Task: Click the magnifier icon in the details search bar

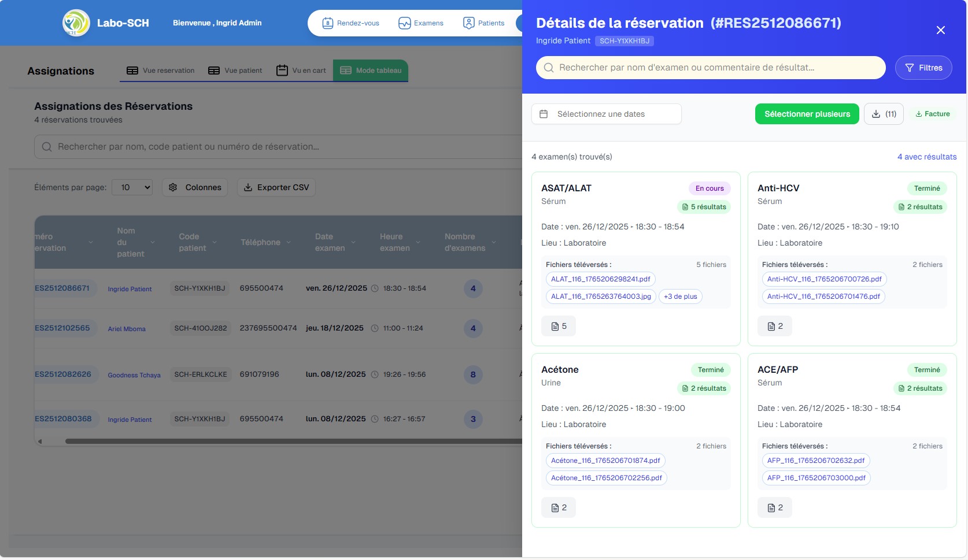Action: coord(548,68)
